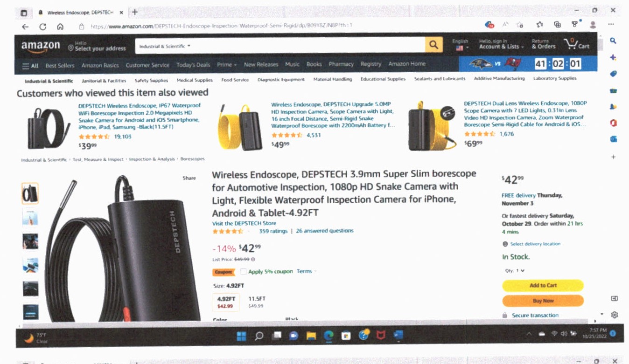Open the hamburger All menu
This screenshot has height=364, width=629.
point(30,66)
